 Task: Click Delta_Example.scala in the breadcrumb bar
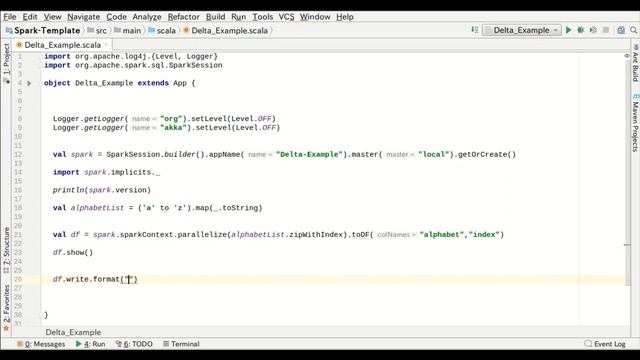point(226,31)
